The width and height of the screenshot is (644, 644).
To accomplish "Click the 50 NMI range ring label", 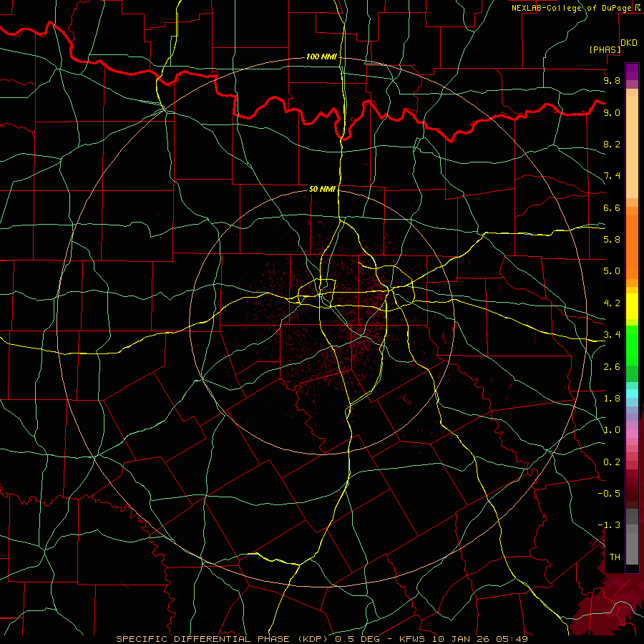I will [322, 189].
